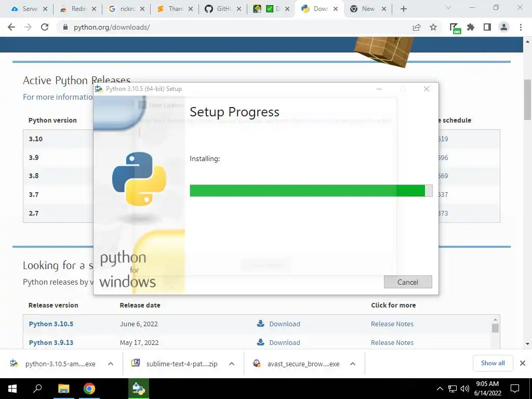Image resolution: width=532 pixels, height=399 pixels.
Task: Click the page vertical scrollbar thumb
Action: [528, 100]
